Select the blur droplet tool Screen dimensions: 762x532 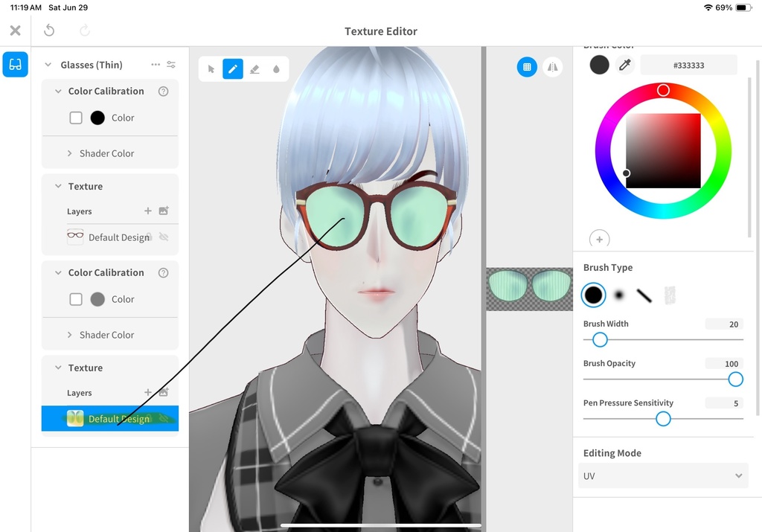[276, 69]
